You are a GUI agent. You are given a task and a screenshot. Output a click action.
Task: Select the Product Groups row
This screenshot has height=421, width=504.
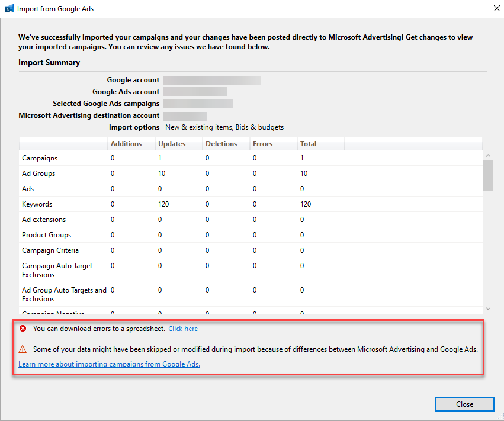pos(46,235)
